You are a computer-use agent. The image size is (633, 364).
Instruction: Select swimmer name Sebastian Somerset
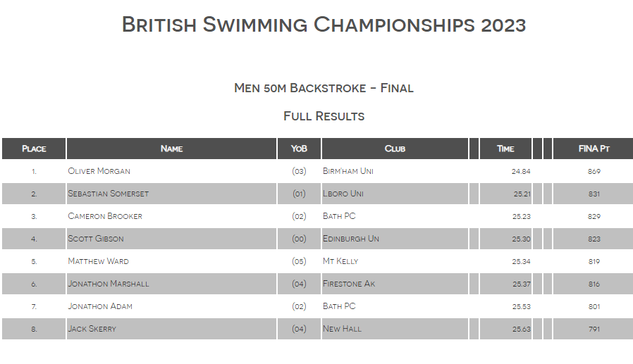click(108, 194)
